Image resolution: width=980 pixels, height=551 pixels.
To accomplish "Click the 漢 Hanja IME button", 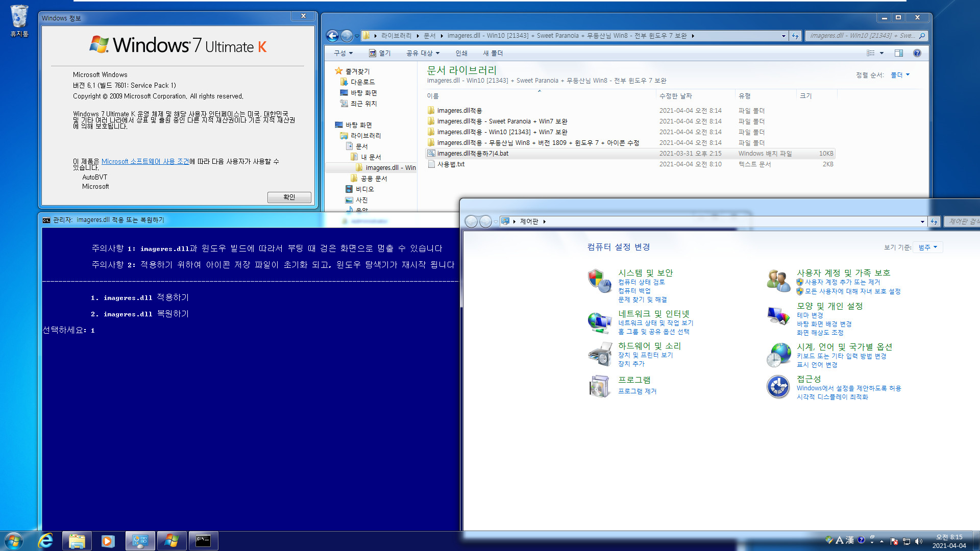I will tap(850, 540).
